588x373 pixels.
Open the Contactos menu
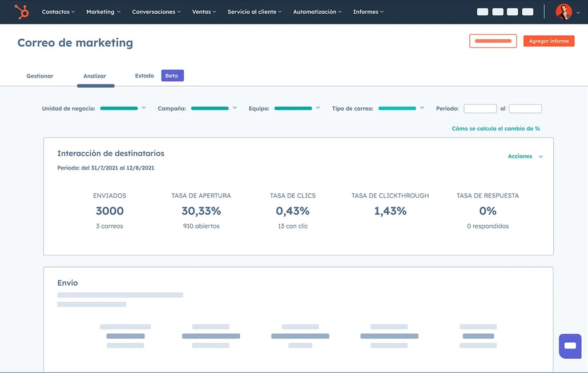(58, 11)
